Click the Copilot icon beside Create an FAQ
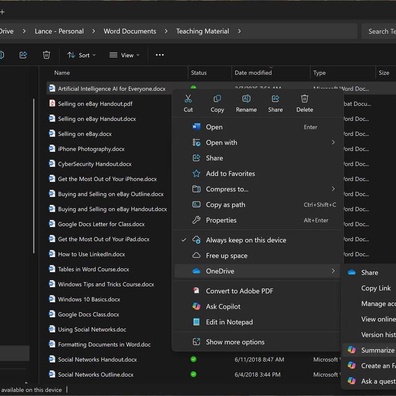The height and width of the screenshot is (396, 396). click(352, 365)
